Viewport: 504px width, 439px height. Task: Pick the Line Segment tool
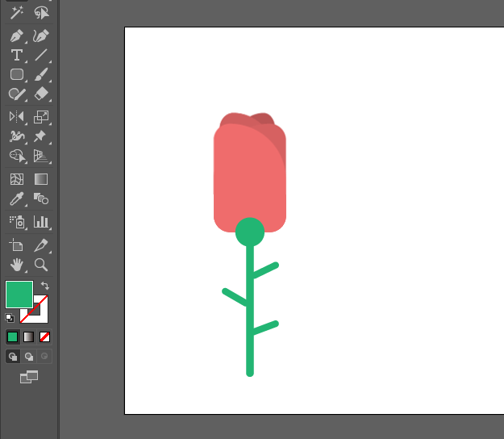click(41, 55)
